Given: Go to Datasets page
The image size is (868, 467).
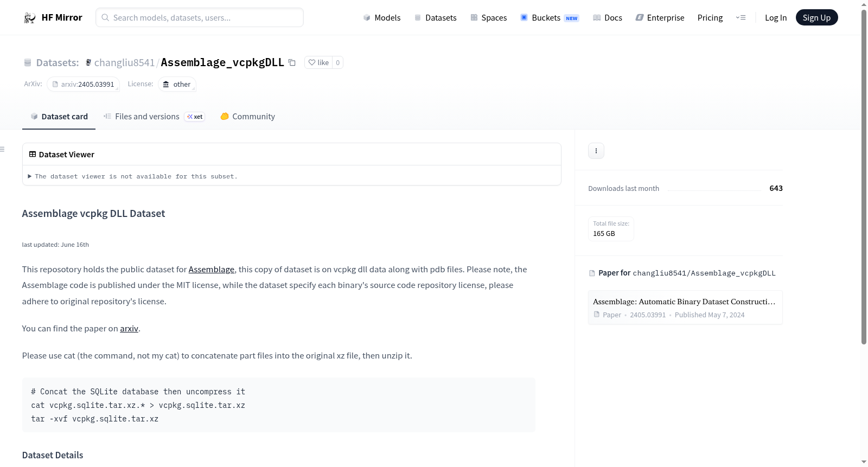Looking at the screenshot, I should coord(436,18).
